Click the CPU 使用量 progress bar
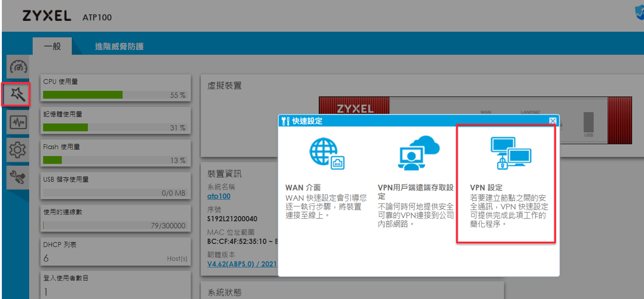The image size is (644, 299). pyautogui.click(x=114, y=95)
